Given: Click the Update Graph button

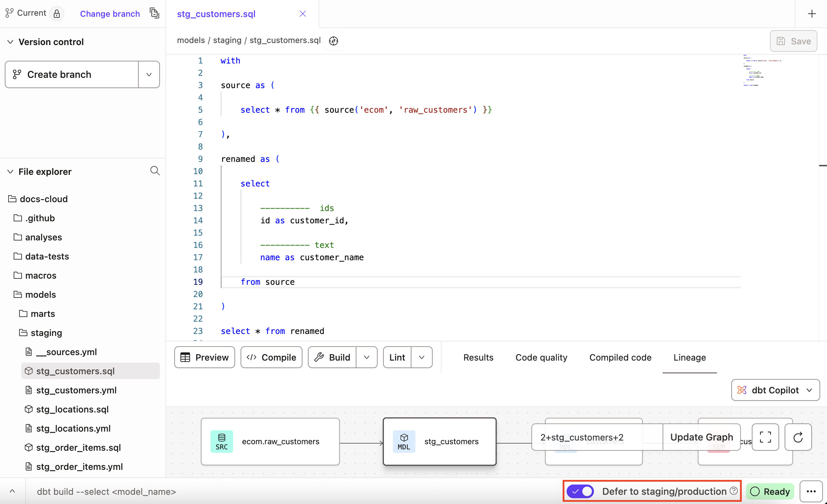Looking at the screenshot, I should tap(701, 437).
